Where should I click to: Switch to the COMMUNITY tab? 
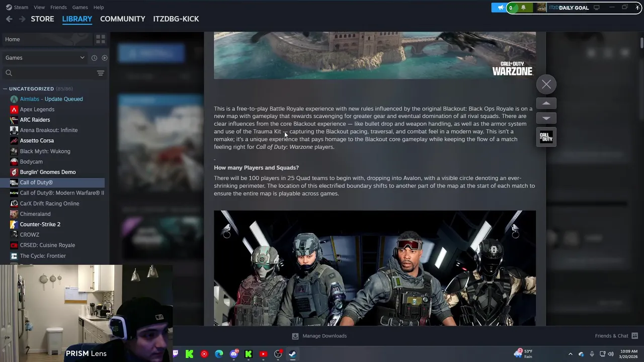tap(123, 19)
